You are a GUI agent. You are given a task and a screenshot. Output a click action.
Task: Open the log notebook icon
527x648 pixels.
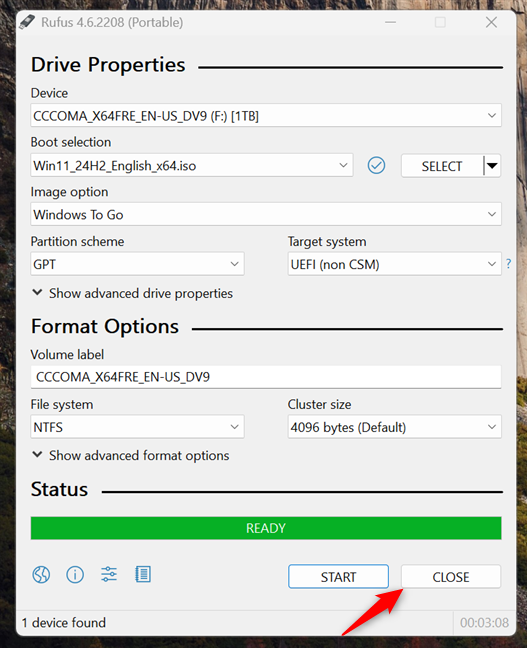[143, 574]
